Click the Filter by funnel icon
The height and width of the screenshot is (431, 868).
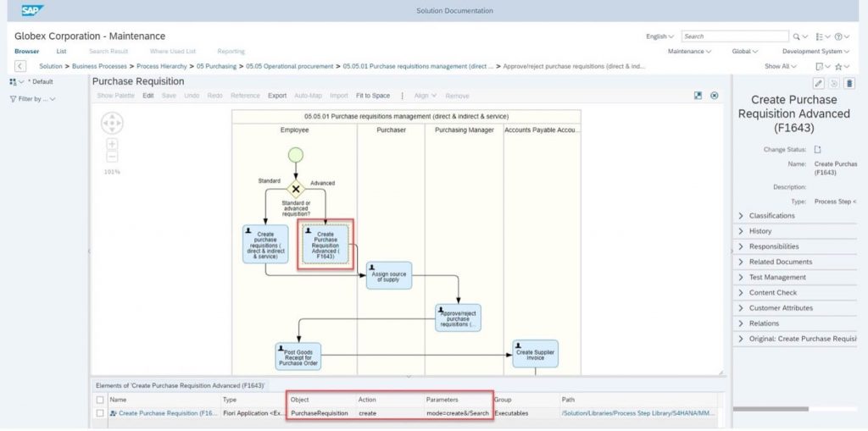13,99
